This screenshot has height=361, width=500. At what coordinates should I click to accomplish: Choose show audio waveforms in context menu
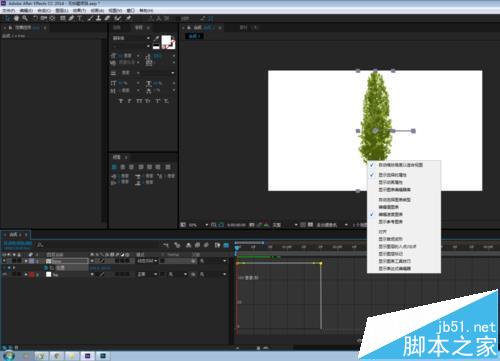404,239
